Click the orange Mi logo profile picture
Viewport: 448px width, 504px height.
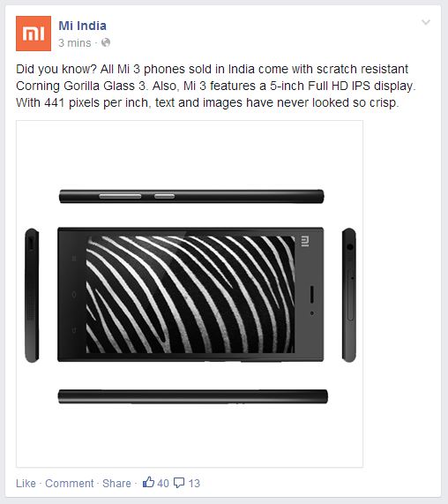34,34
